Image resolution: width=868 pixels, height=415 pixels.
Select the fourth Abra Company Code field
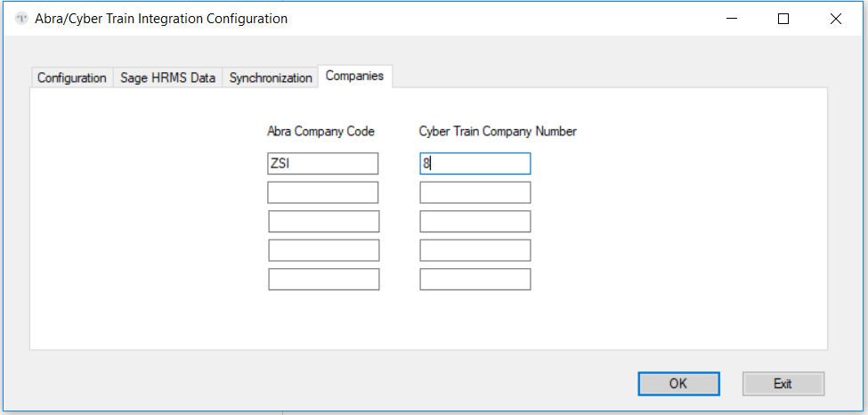[324, 250]
